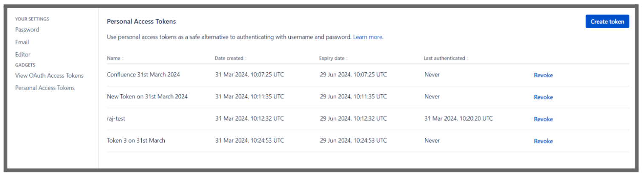
Task: Click the Create token button
Action: 607,22
